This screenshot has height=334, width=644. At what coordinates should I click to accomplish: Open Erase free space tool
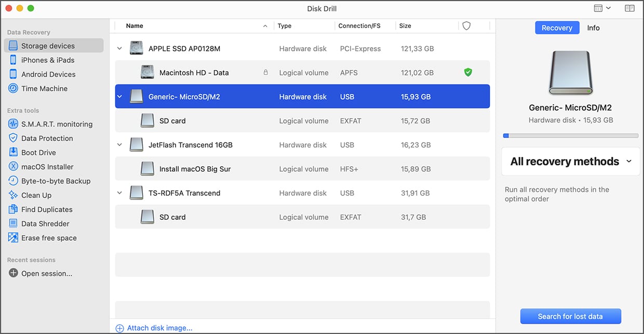(49, 238)
